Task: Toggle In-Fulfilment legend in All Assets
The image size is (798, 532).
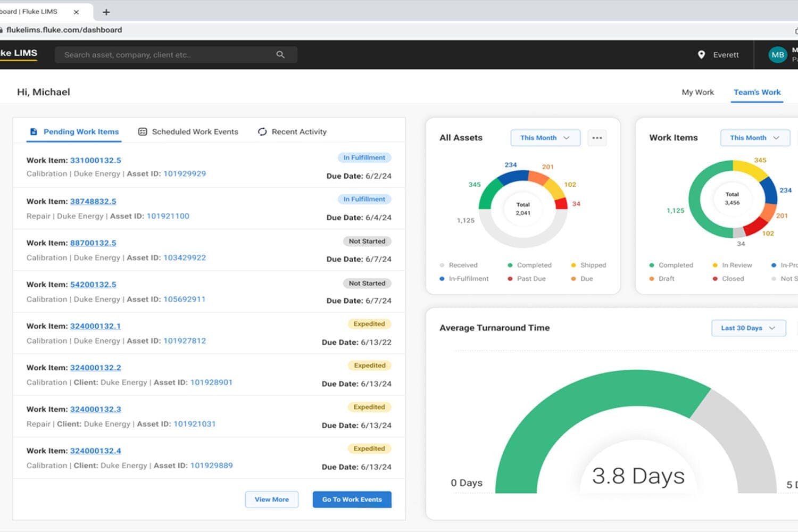Action: point(464,279)
